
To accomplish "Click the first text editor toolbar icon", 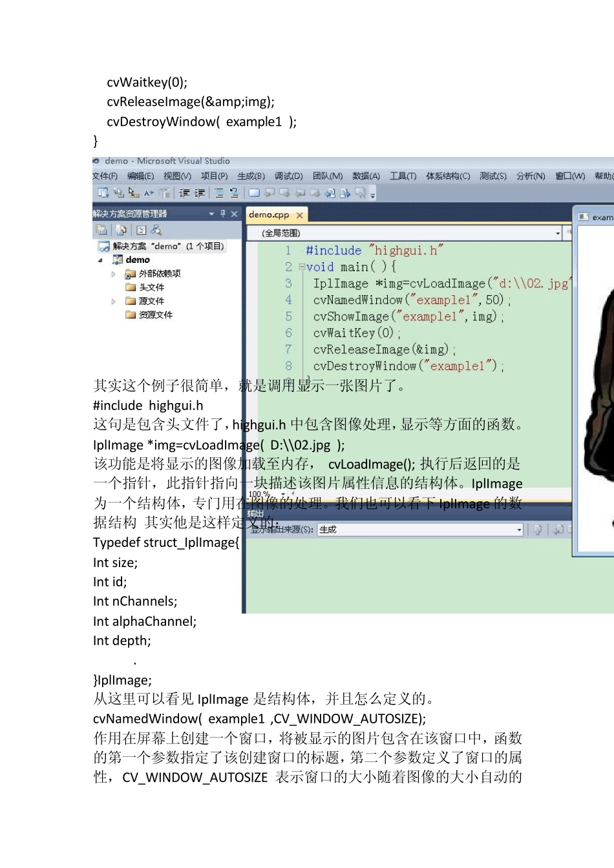I will [103, 192].
